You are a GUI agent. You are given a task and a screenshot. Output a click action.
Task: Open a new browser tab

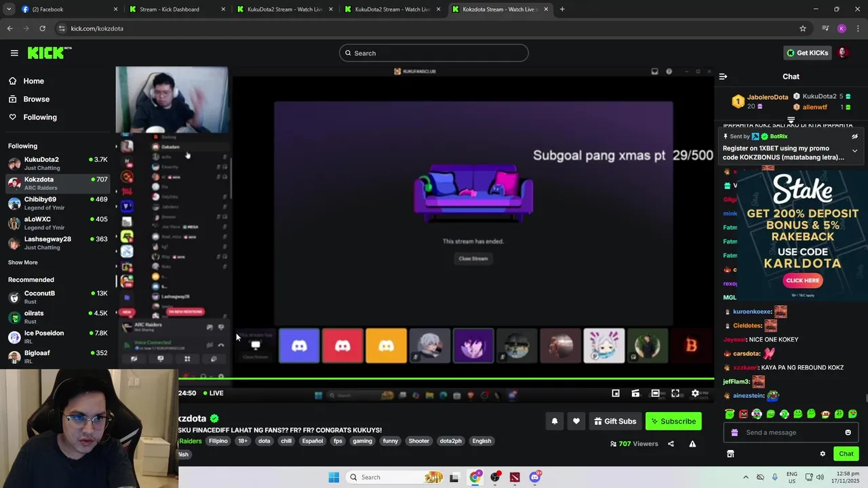point(562,9)
